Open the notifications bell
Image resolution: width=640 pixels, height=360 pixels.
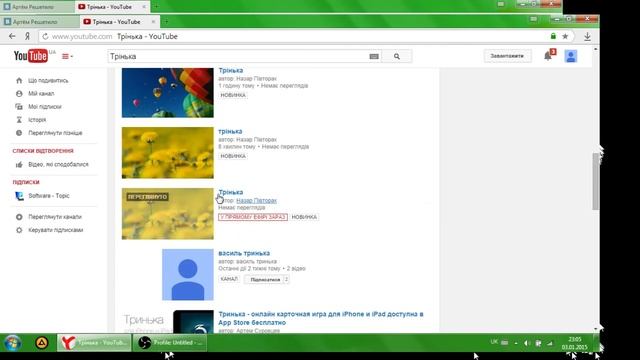(x=548, y=56)
